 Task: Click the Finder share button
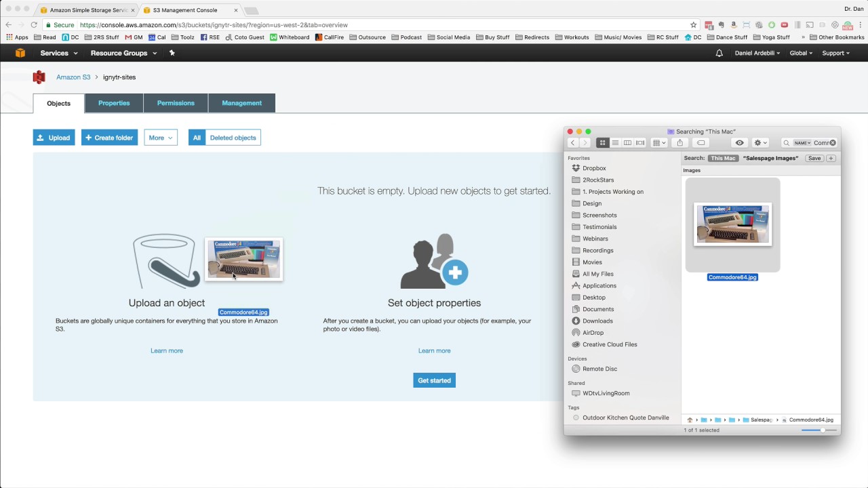coord(679,143)
